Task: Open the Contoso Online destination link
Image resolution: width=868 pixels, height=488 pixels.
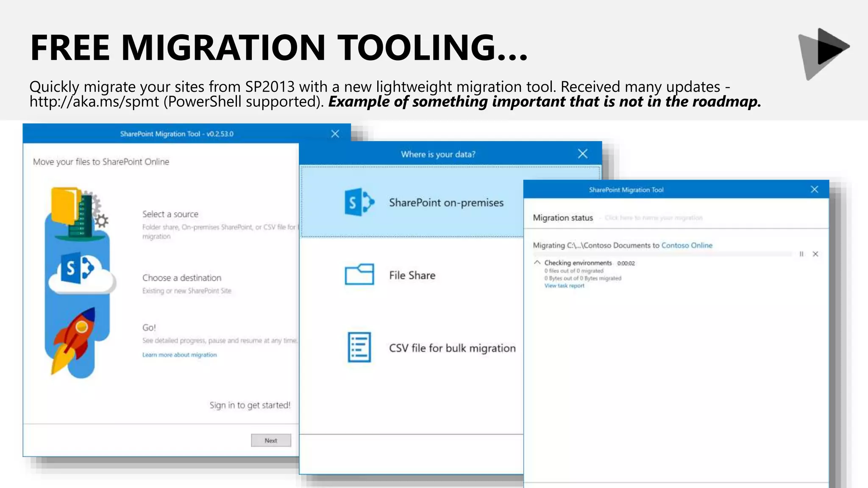Action: tap(687, 245)
